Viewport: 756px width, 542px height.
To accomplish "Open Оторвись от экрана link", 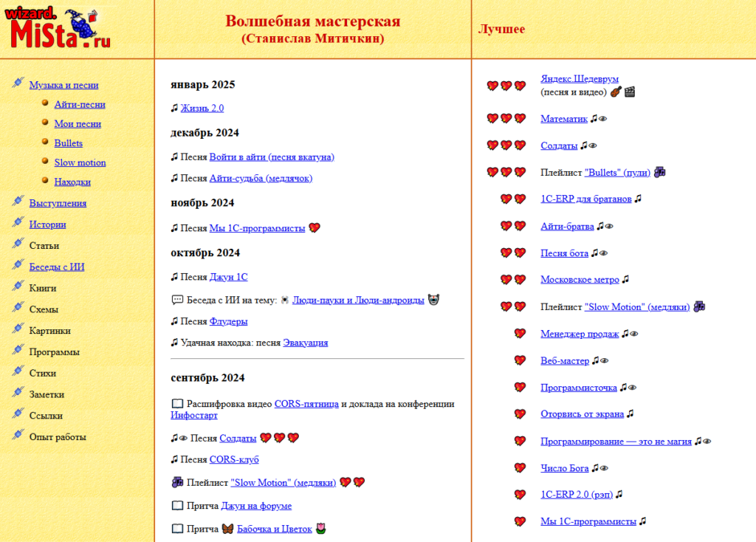I will click(582, 414).
